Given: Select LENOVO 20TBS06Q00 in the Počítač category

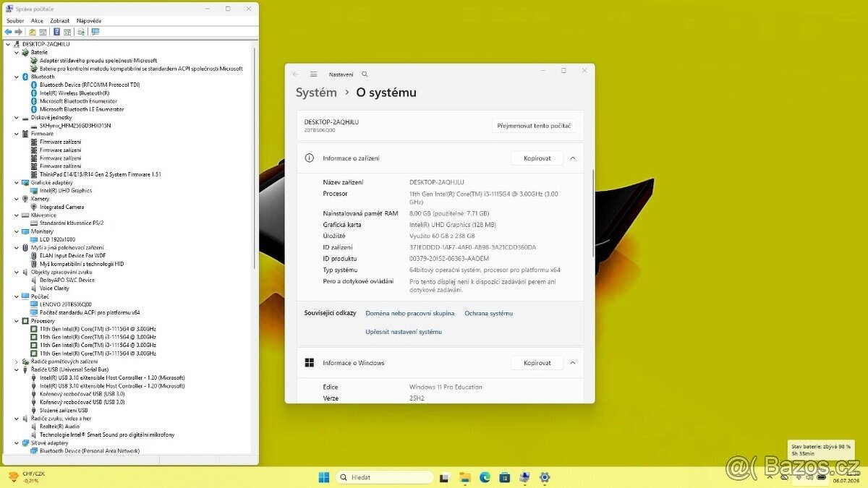Looking at the screenshot, I should (66, 304).
